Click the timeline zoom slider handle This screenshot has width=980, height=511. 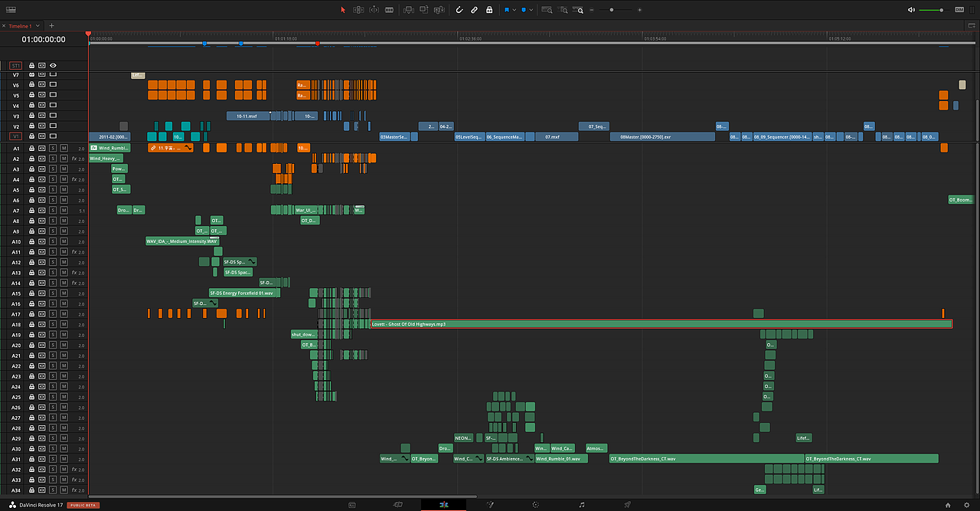click(x=610, y=10)
